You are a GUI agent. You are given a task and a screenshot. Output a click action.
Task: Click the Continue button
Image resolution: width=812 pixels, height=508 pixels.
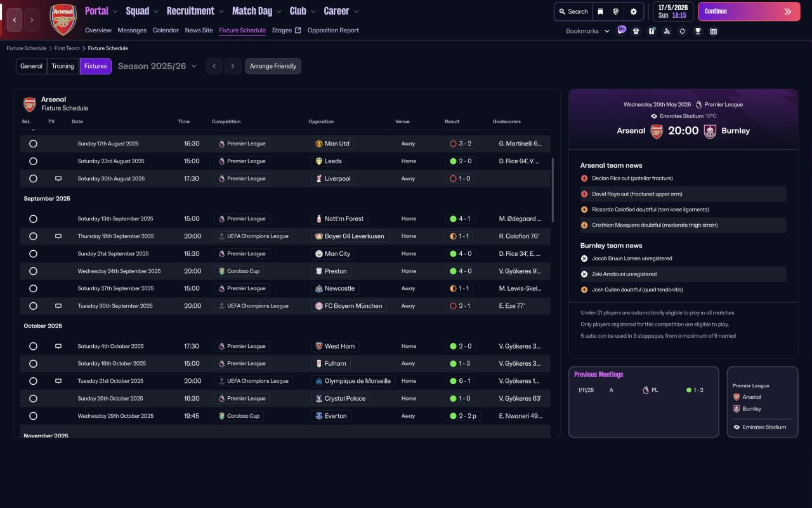pos(749,11)
